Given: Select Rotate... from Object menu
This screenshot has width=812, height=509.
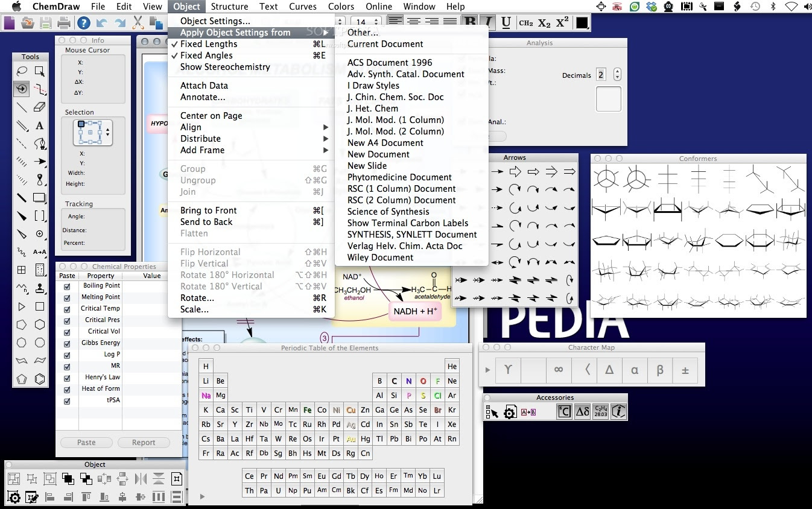Looking at the screenshot, I should (251, 298).
